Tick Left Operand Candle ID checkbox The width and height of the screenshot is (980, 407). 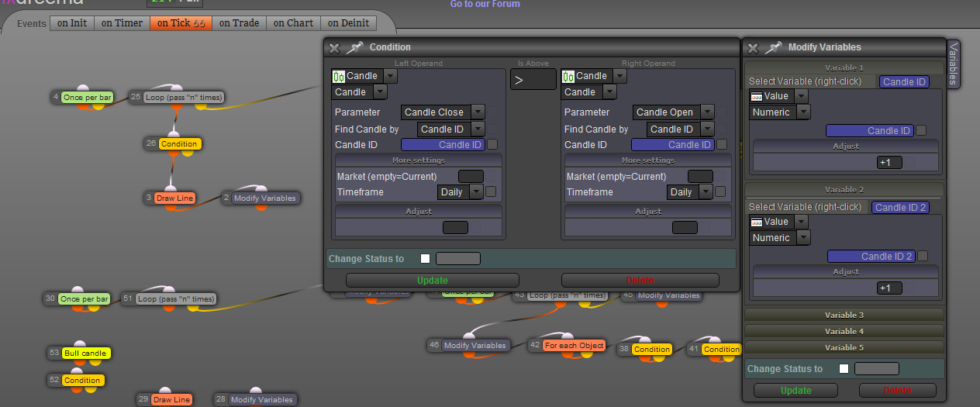click(492, 144)
